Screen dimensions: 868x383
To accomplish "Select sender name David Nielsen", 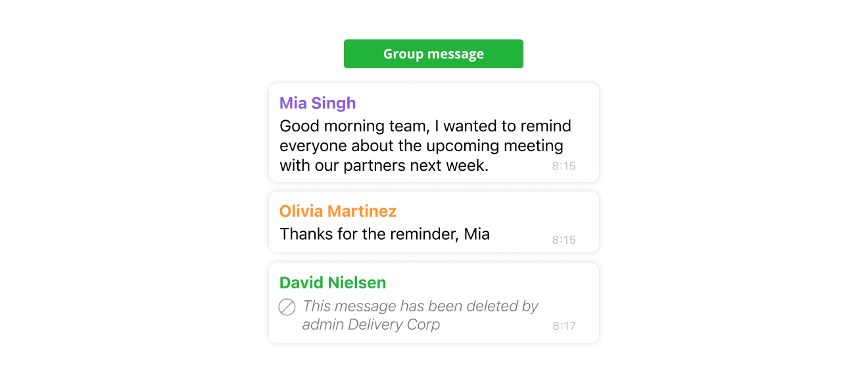I will [x=333, y=282].
